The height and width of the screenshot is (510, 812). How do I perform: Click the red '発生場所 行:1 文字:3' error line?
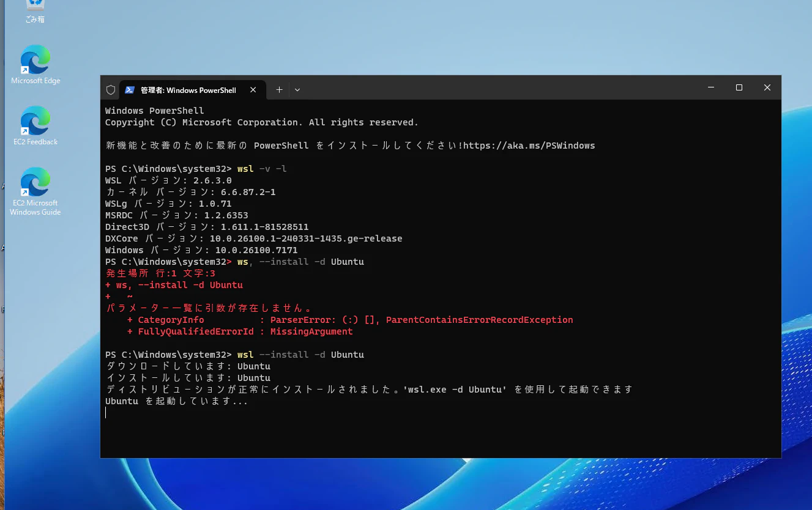point(160,273)
